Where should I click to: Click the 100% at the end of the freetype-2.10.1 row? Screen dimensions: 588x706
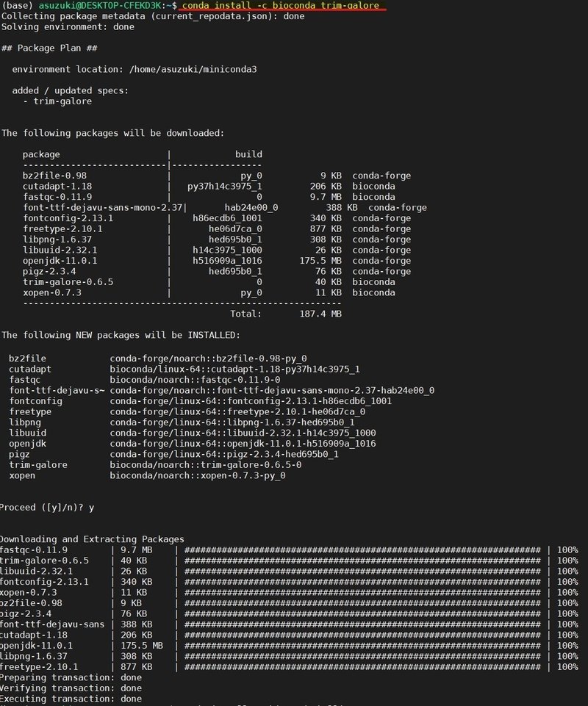(567, 667)
